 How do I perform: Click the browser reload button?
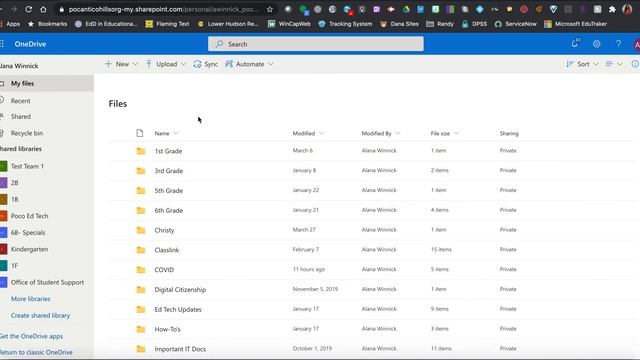click(x=29, y=9)
